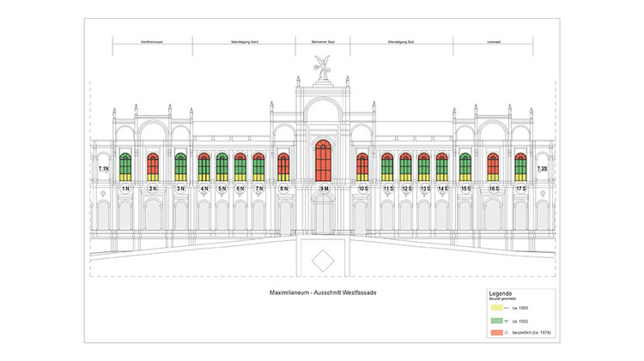Select the red window above label 2 N
644x361 pixels.
click(153, 166)
